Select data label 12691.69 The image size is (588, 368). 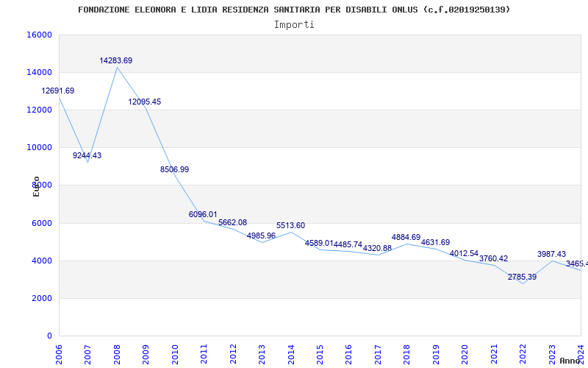pos(58,91)
